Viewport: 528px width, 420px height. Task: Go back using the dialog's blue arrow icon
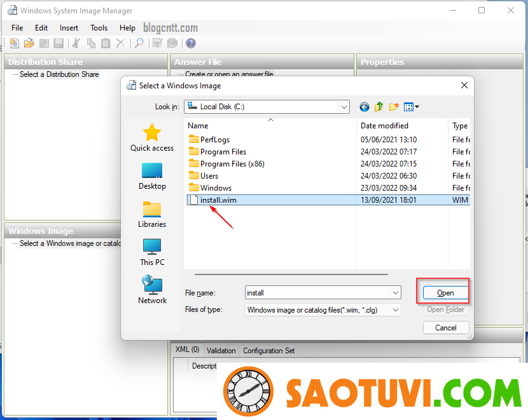pos(365,107)
